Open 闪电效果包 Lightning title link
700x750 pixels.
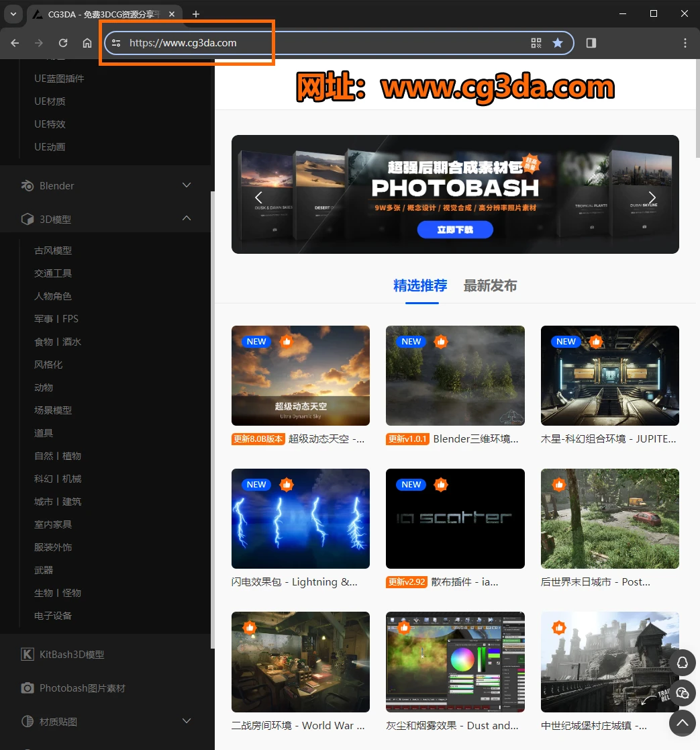coord(295,582)
